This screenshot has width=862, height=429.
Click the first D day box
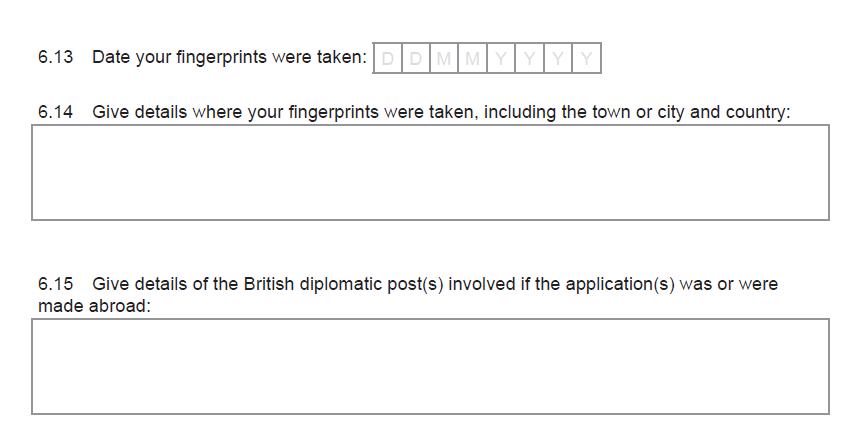tap(387, 58)
